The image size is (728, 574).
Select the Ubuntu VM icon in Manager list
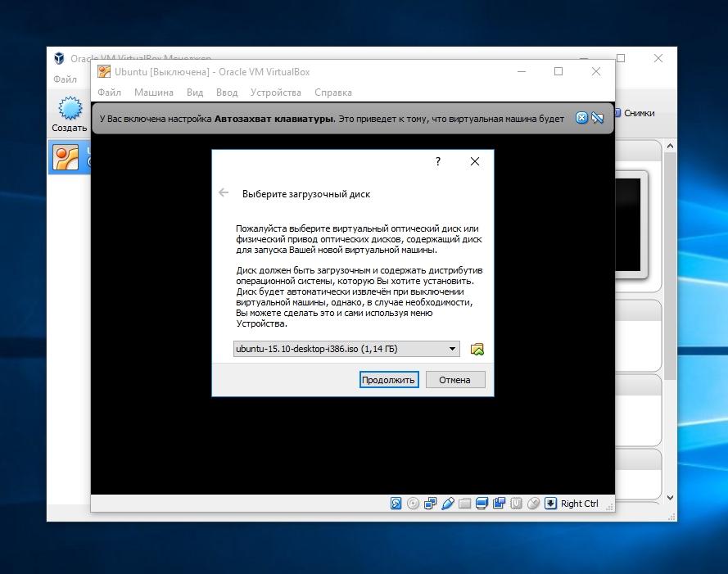66,157
